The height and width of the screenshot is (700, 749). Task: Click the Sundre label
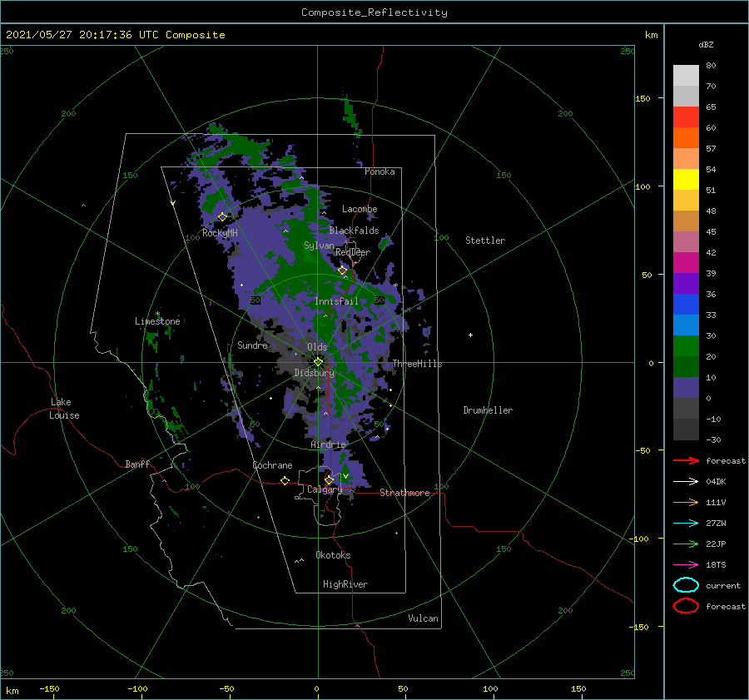pos(252,345)
